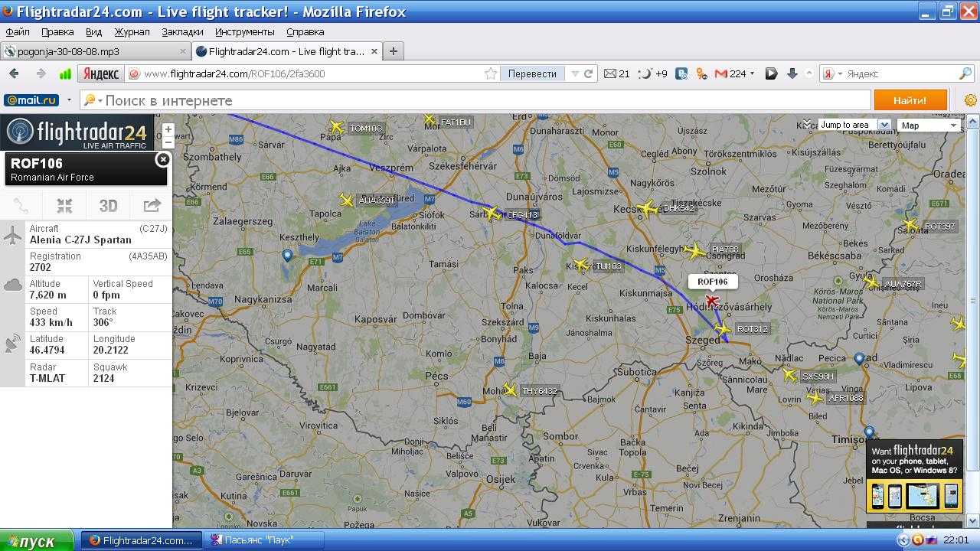Click the Flightradar24 mobile app advertisement
This screenshot has height=551, width=980.
pyautogui.click(x=914, y=477)
